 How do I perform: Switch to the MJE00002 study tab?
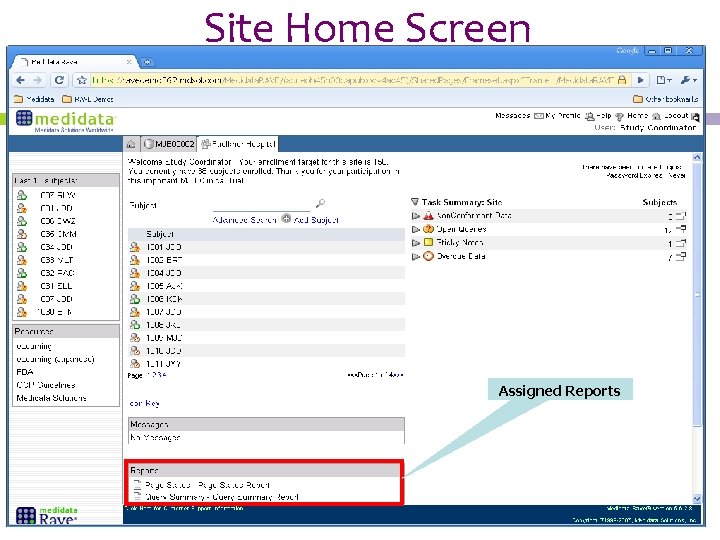[169, 144]
